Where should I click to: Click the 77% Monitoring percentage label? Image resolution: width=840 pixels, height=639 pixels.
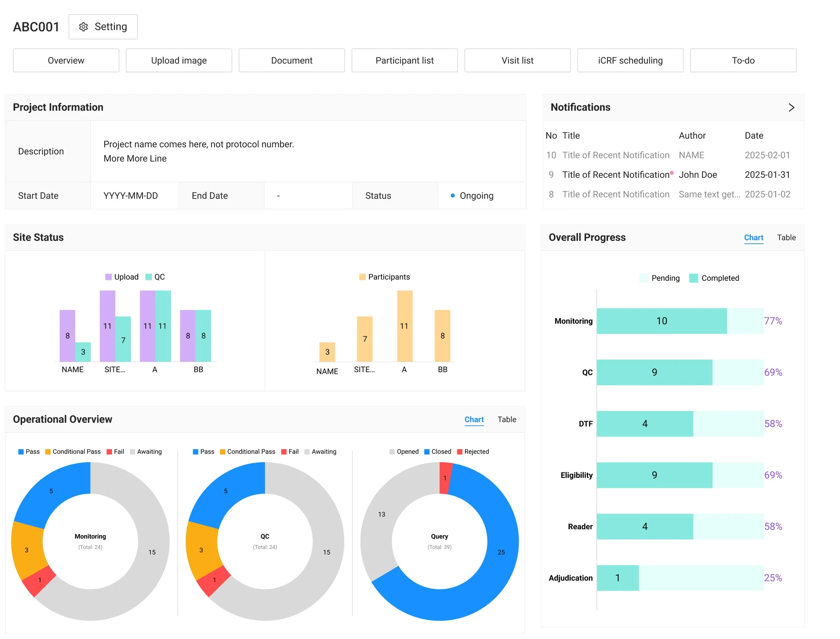773,321
